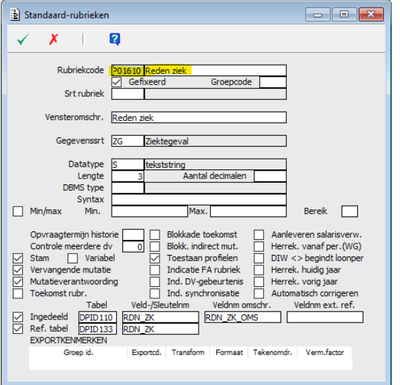Click the Bereik input field
Image resolution: width=400 pixels, height=385 pixels.
click(349, 211)
